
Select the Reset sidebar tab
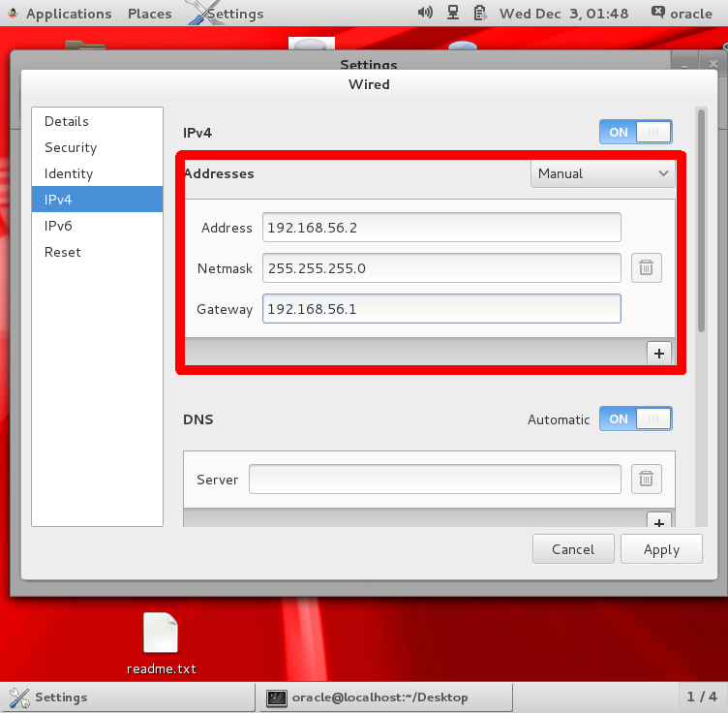tap(97, 252)
